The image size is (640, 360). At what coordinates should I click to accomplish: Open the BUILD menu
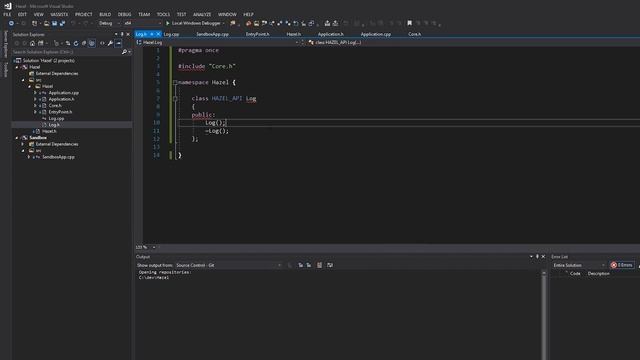click(x=105, y=14)
